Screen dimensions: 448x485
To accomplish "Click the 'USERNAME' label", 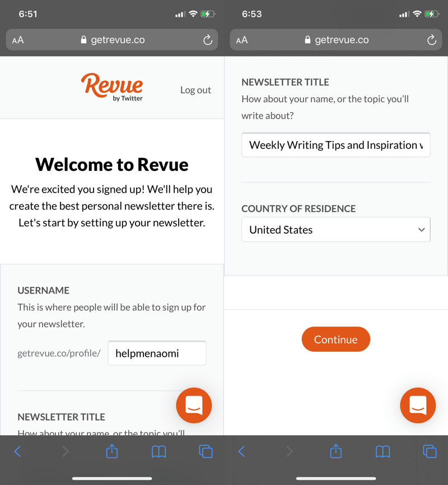I will pyautogui.click(x=43, y=291).
